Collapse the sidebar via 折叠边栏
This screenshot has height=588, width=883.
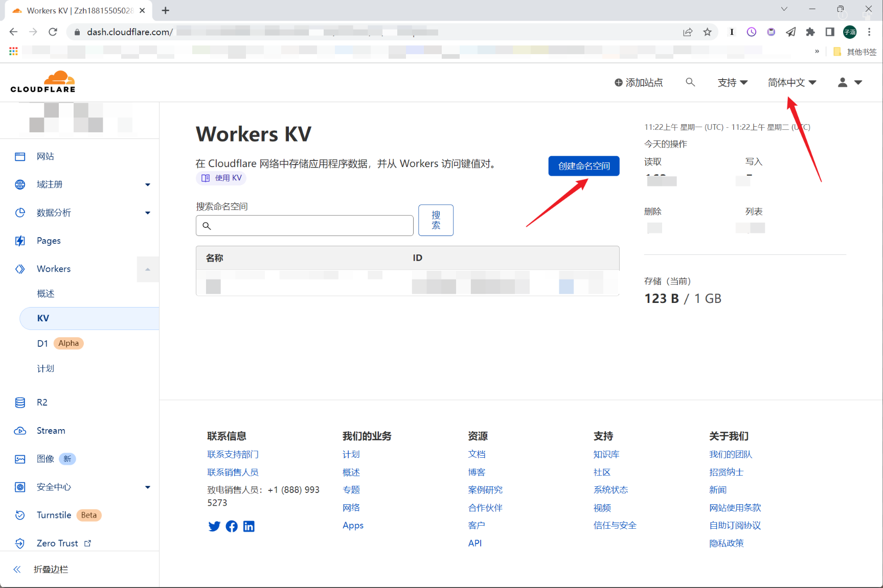41,569
